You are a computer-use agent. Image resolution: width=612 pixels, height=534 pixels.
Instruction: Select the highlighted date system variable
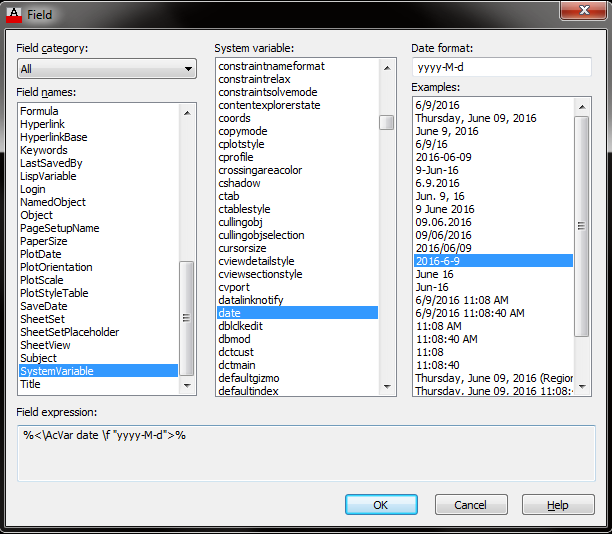(x=297, y=313)
